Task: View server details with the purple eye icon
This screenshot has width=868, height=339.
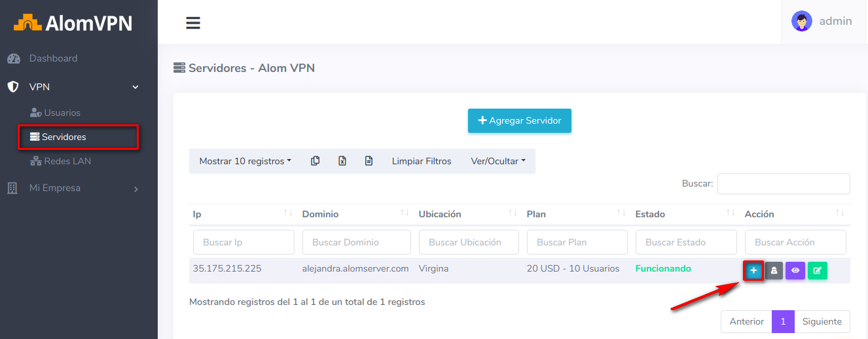Action: (x=795, y=270)
